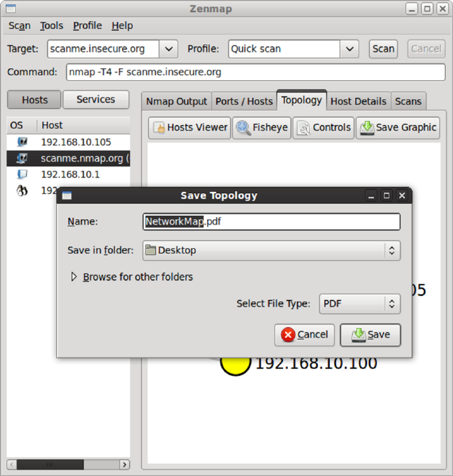The height and width of the screenshot is (476, 453).
Task: Open the Hosts Viewer tool
Action: point(190,128)
